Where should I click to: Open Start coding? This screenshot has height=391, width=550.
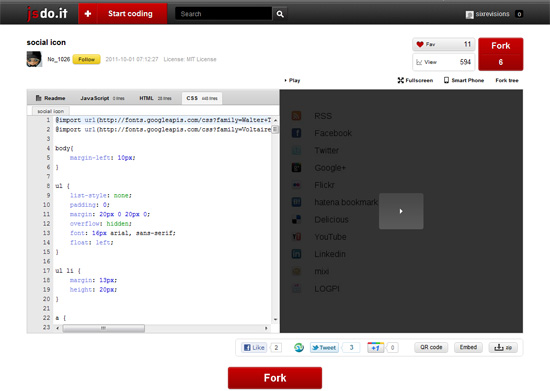[x=130, y=14]
